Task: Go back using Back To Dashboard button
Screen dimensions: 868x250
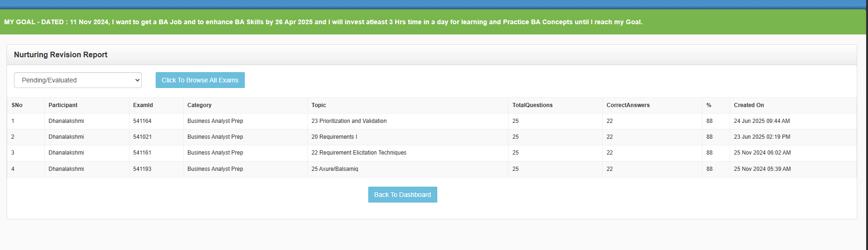Action: [402, 195]
